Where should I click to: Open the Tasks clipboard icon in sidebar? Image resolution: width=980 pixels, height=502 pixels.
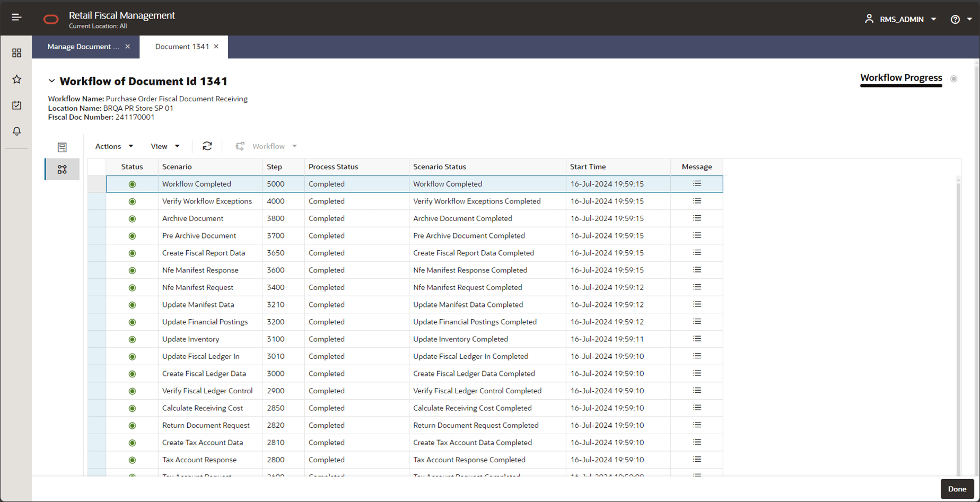[x=16, y=105]
